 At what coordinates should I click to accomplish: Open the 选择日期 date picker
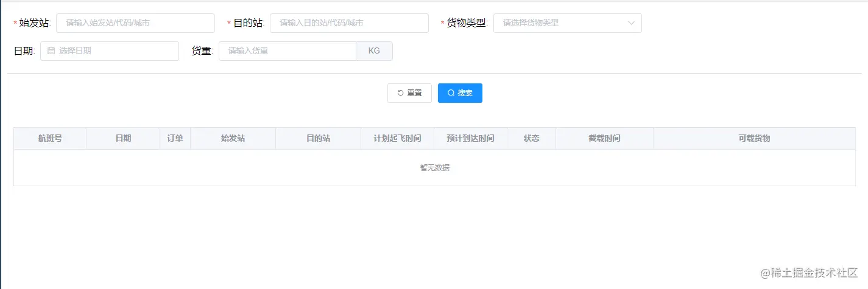click(x=110, y=51)
